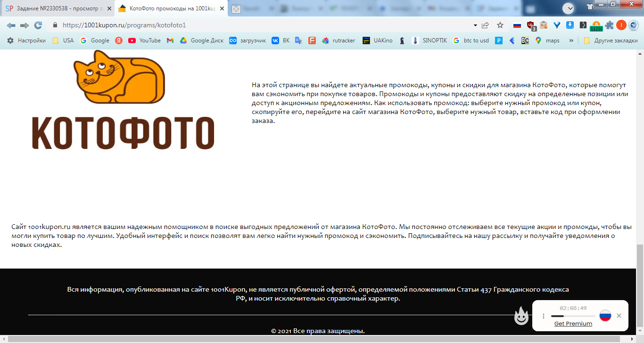Open the BC bookmark icon

[525, 41]
